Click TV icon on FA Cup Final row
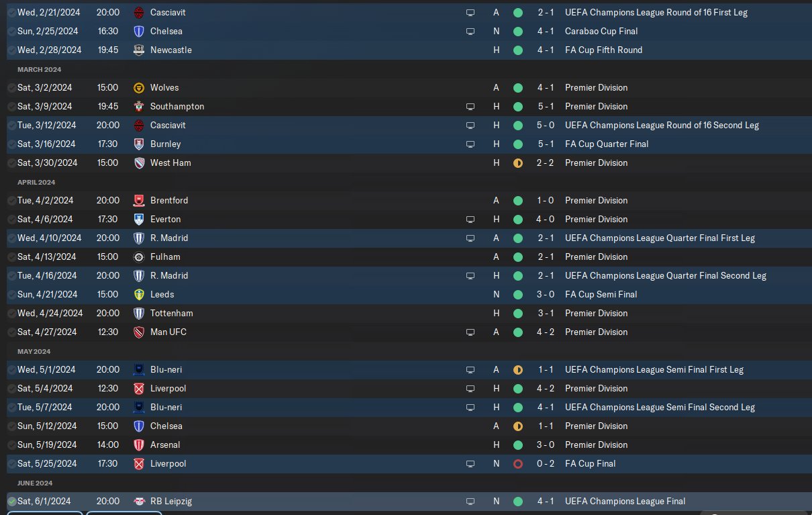This screenshot has height=515, width=812. coord(470,463)
